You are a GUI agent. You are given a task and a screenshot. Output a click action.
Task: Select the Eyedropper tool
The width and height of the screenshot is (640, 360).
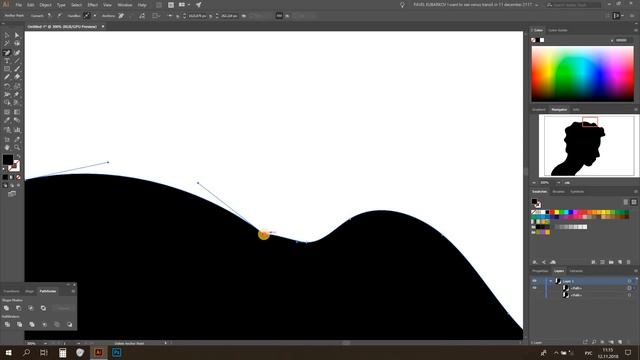coord(7,120)
